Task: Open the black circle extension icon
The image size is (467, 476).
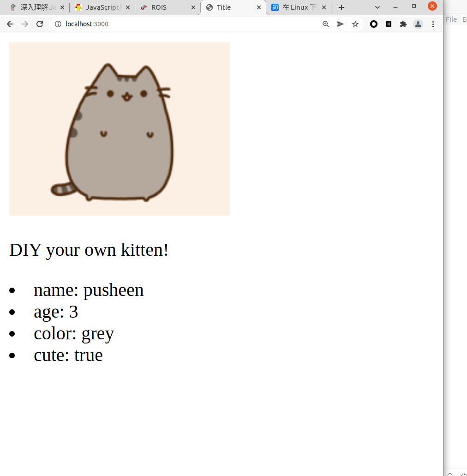Action: coord(373,24)
